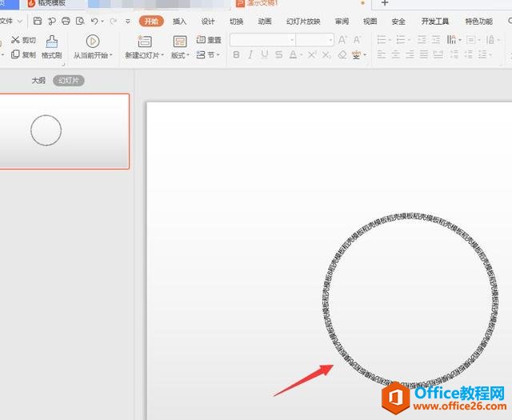Screen dimensions: 512x420
Task: Click the Decrease Font Size icon
Action: [357, 40]
